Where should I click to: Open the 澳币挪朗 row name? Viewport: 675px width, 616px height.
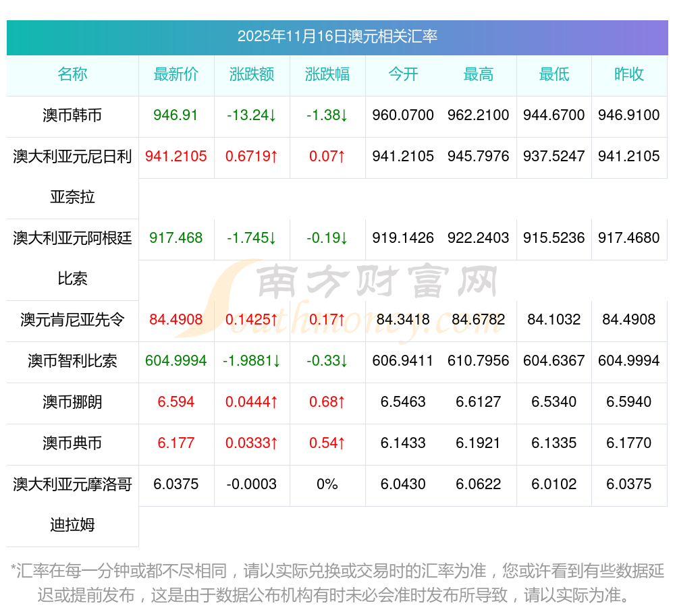coord(72,402)
